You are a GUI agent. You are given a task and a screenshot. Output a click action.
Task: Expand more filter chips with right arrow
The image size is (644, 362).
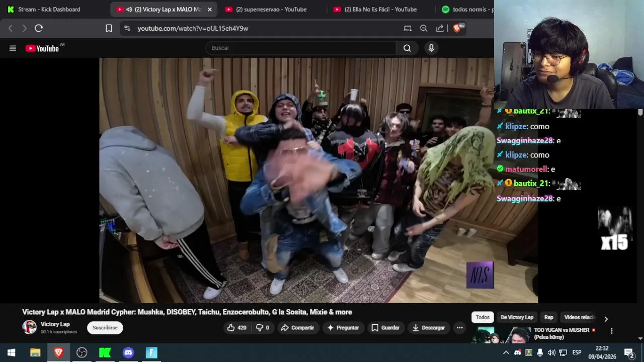click(x=606, y=319)
